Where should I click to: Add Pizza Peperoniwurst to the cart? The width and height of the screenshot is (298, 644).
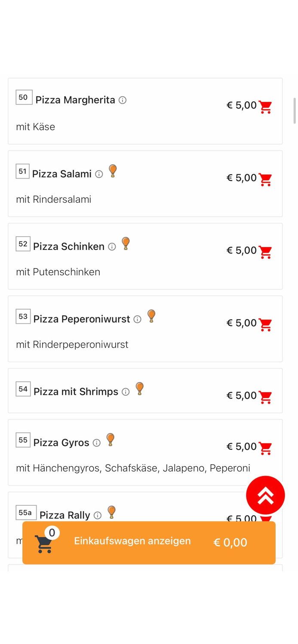[265, 325]
